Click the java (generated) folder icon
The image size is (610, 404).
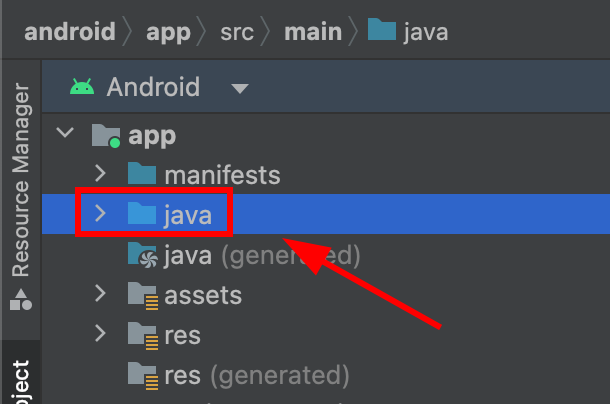click(x=142, y=255)
